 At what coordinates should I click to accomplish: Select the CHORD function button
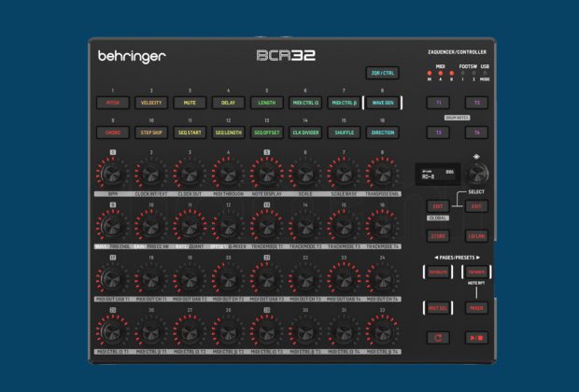coord(113,133)
